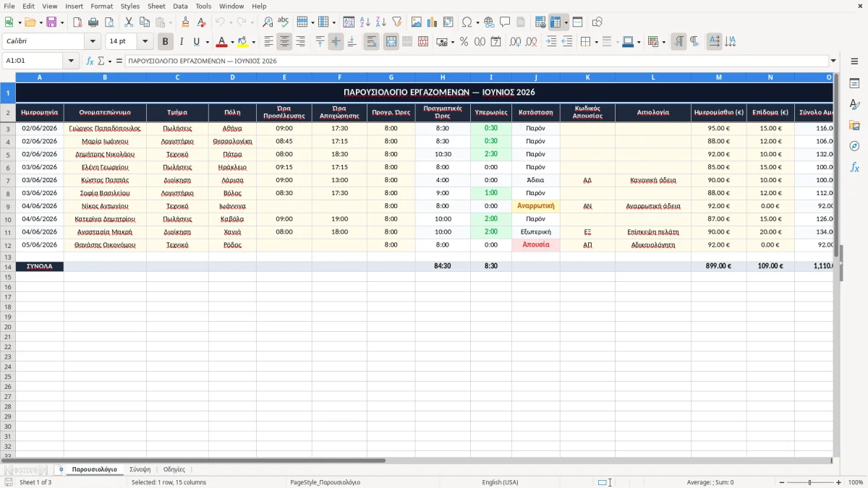Open the Styles menu

(130, 6)
